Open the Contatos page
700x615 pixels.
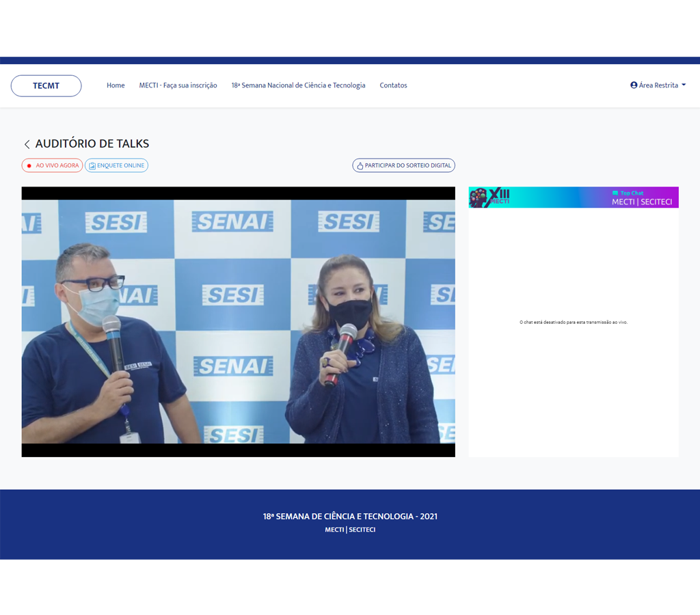click(x=393, y=85)
